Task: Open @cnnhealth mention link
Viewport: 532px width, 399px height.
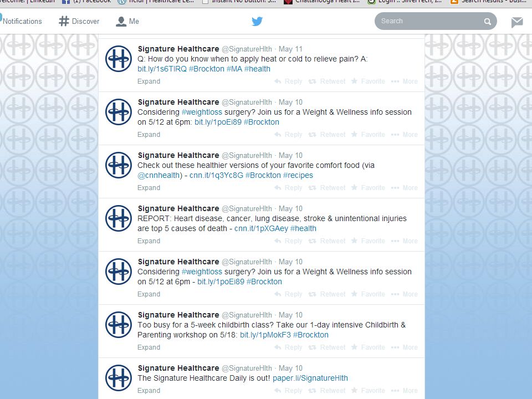Action: [160, 176]
